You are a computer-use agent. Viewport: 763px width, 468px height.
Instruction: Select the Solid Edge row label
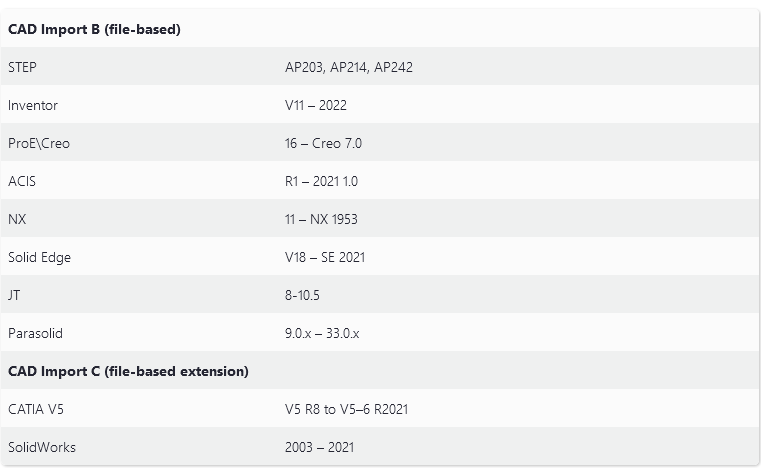(40, 257)
